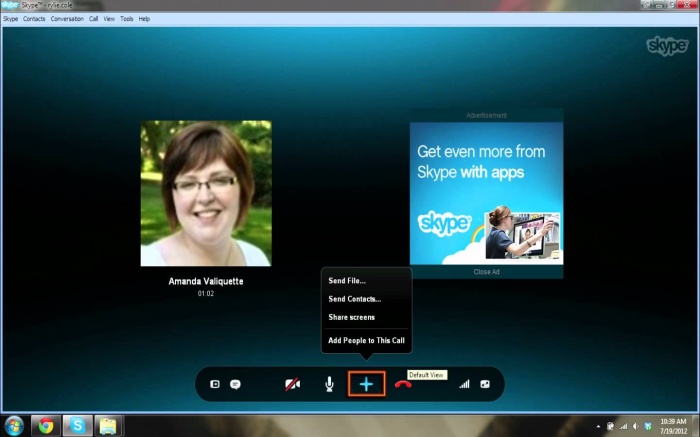Choose Send Contacts... from the popup menu
This screenshot has height=437, width=700.
354,299
